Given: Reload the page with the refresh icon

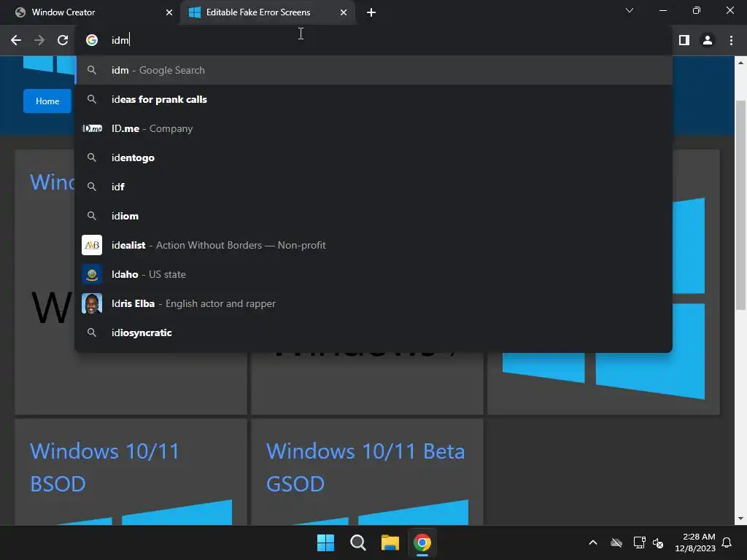Looking at the screenshot, I should 63,40.
